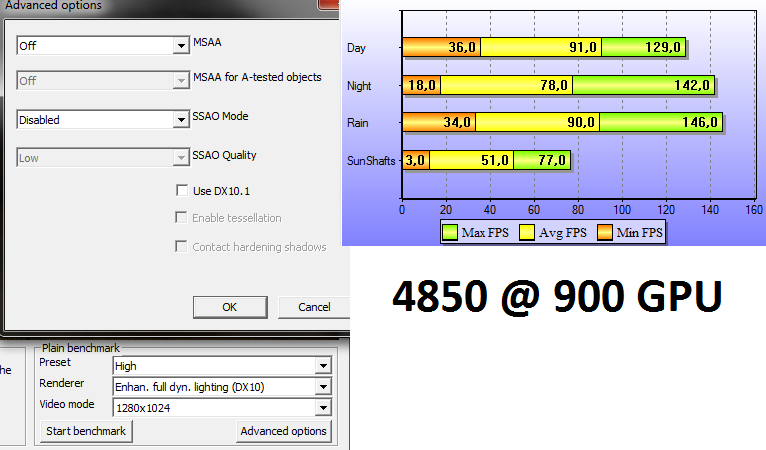766x450 pixels.
Task: Select the 4850 @ 900 GPU heading
Action: click(557, 296)
